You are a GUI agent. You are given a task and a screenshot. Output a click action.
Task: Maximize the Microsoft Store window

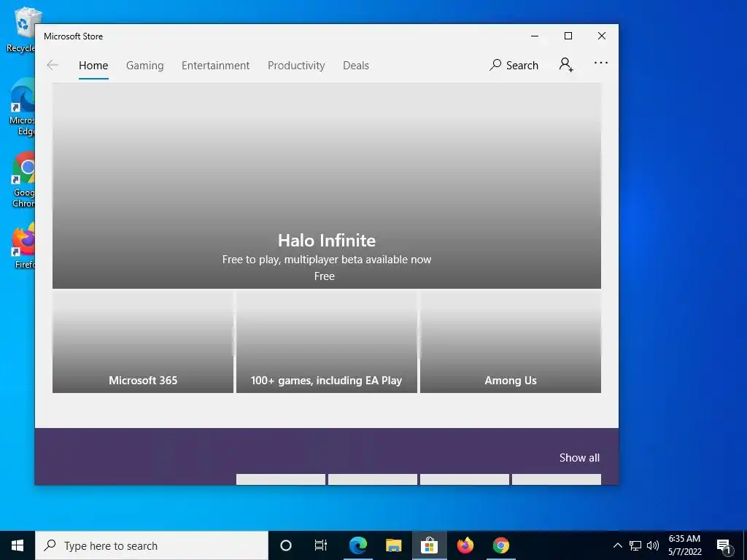point(568,36)
